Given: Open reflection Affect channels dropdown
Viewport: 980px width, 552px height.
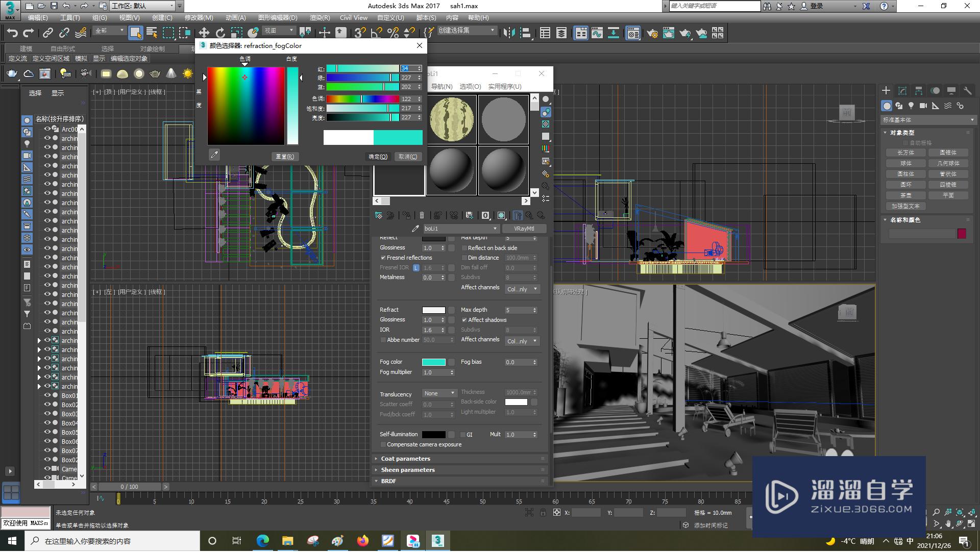Looking at the screenshot, I should tap(522, 289).
